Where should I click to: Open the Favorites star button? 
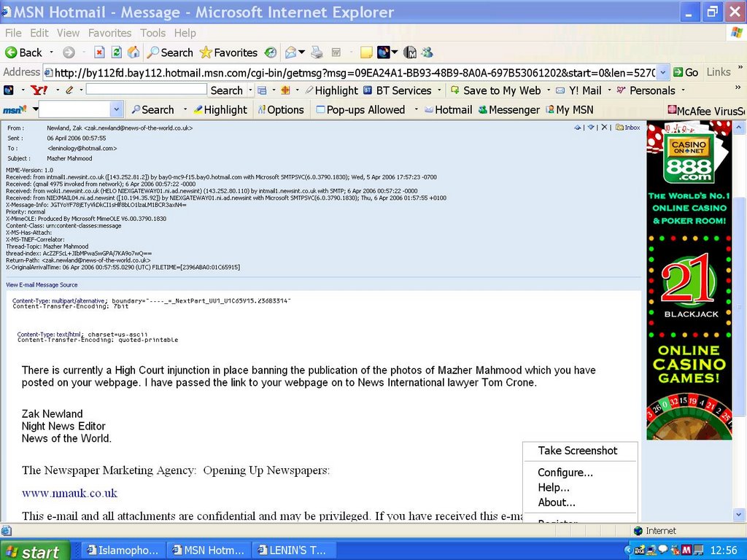point(228,52)
